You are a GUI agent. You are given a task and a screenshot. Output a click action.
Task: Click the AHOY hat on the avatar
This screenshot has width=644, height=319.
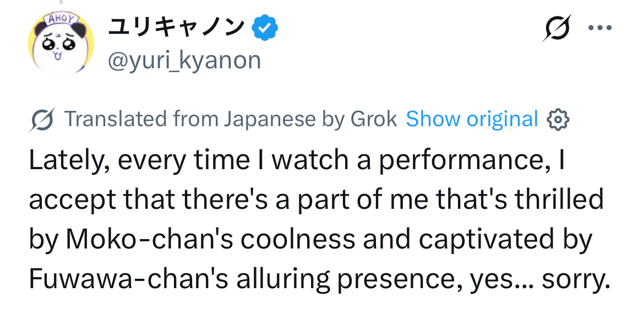point(62,19)
